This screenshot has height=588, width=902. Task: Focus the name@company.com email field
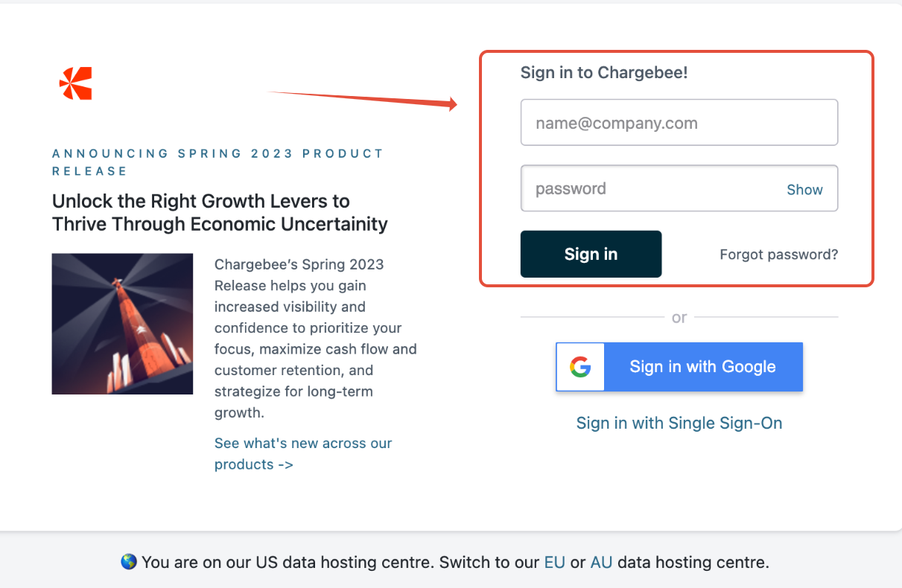pyautogui.click(x=679, y=123)
